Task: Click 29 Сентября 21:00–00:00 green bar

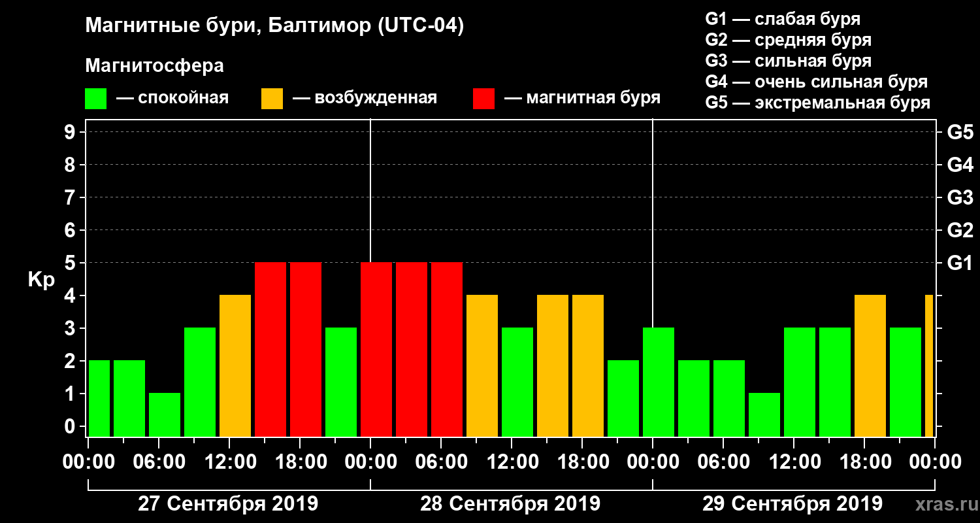Action: coord(906,382)
